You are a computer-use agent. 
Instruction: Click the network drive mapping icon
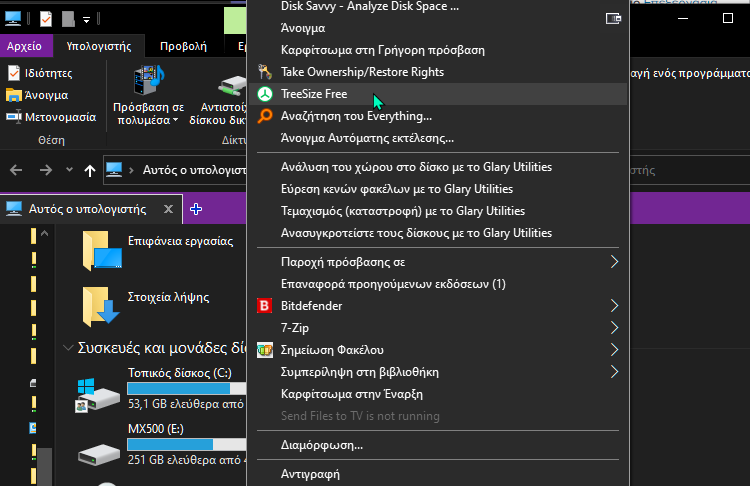tap(232, 85)
